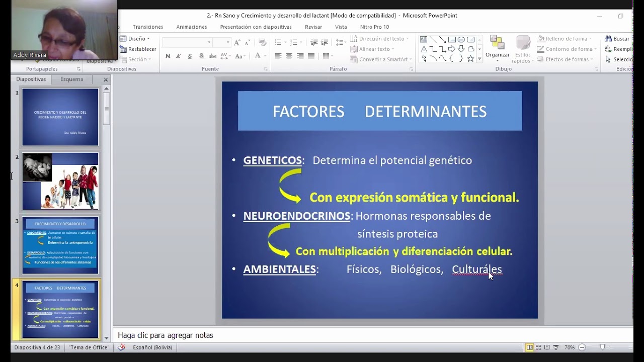Open the Revisar ribbon tab
The image size is (644, 362).
coord(313,27)
